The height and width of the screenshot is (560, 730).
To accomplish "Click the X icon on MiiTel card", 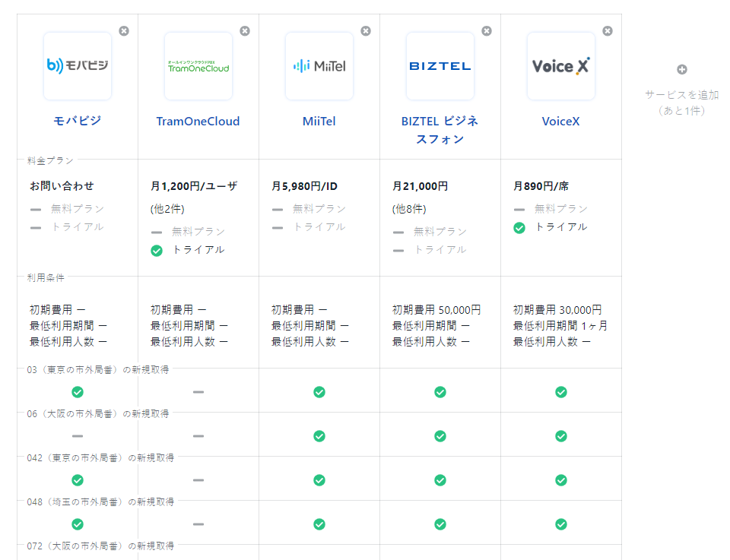I will (x=366, y=31).
